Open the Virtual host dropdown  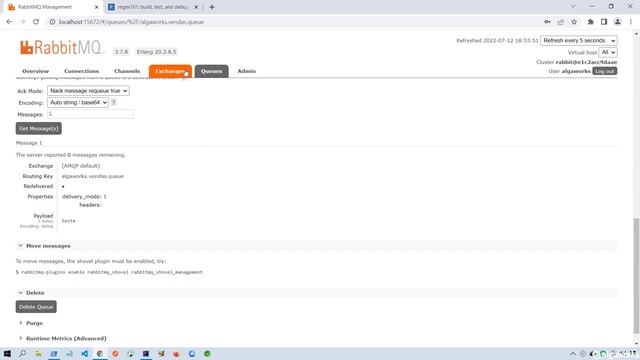point(608,52)
